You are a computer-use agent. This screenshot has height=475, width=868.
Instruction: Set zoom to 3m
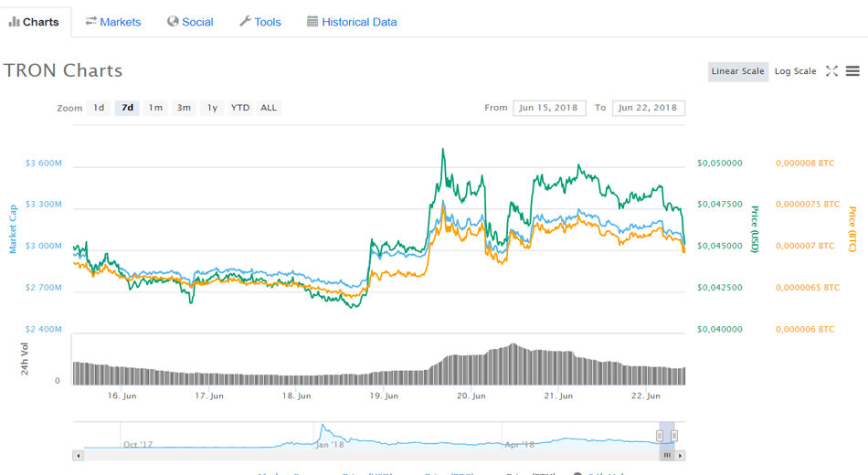184,108
